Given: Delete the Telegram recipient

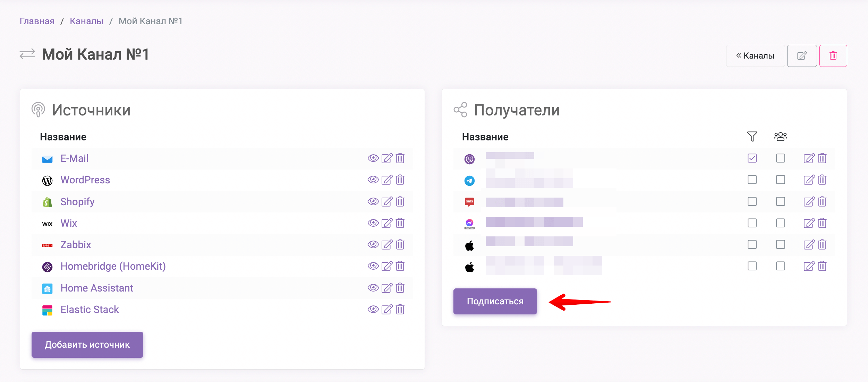Looking at the screenshot, I should (x=822, y=180).
